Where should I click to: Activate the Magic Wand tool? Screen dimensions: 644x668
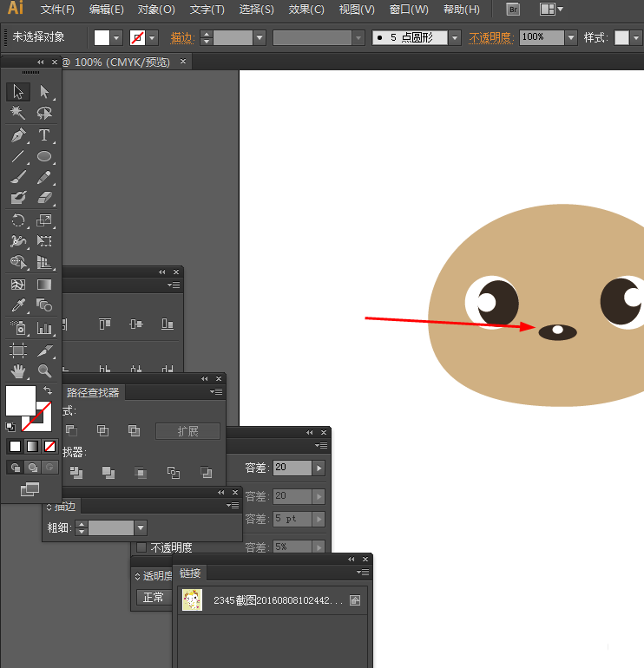click(18, 113)
